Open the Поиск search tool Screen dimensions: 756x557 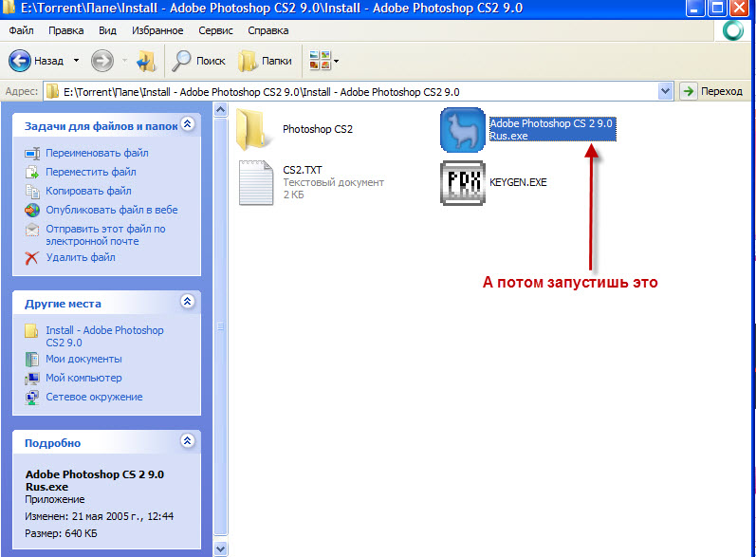pos(198,61)
